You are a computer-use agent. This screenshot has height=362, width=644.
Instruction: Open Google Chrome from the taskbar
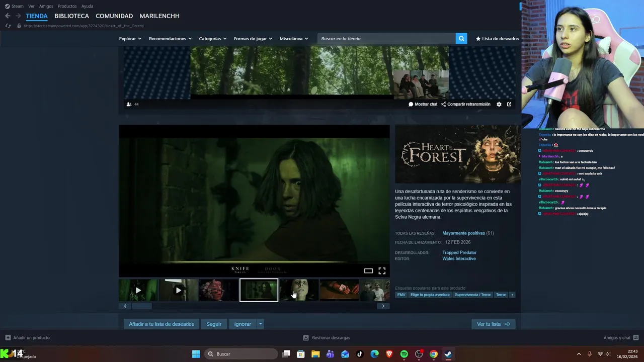(x=433, y=354)
